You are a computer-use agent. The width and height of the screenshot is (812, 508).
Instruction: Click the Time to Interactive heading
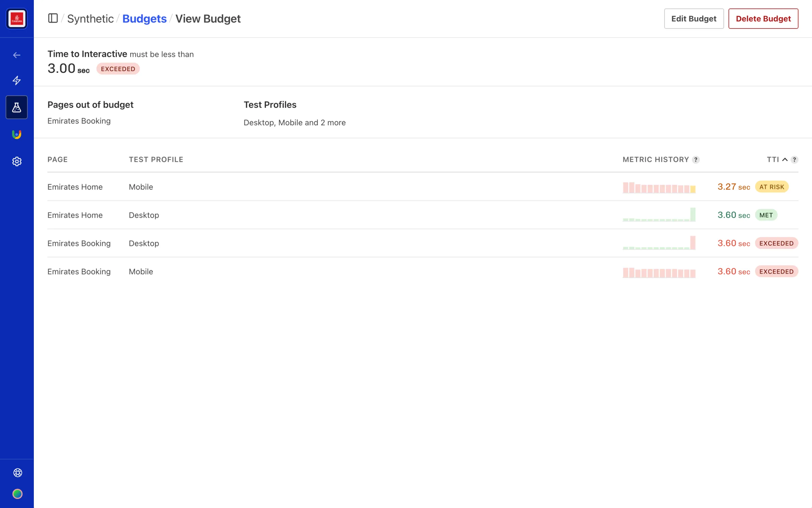pos(87,54)
